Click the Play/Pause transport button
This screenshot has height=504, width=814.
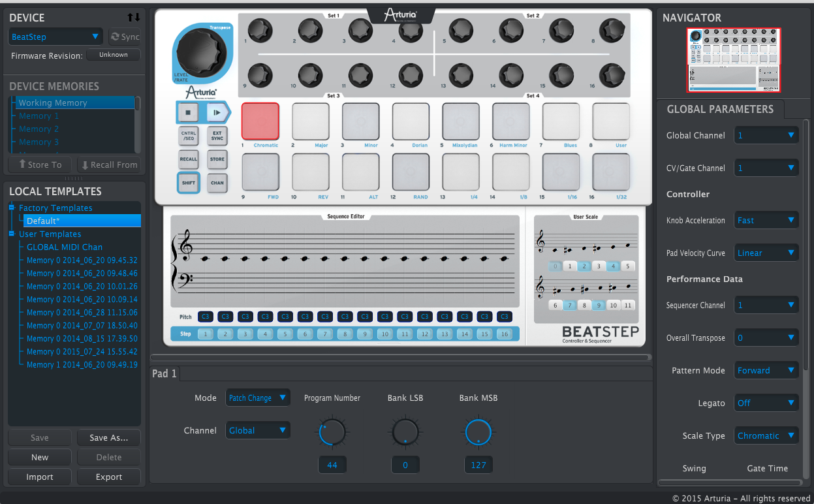point(217,112)
